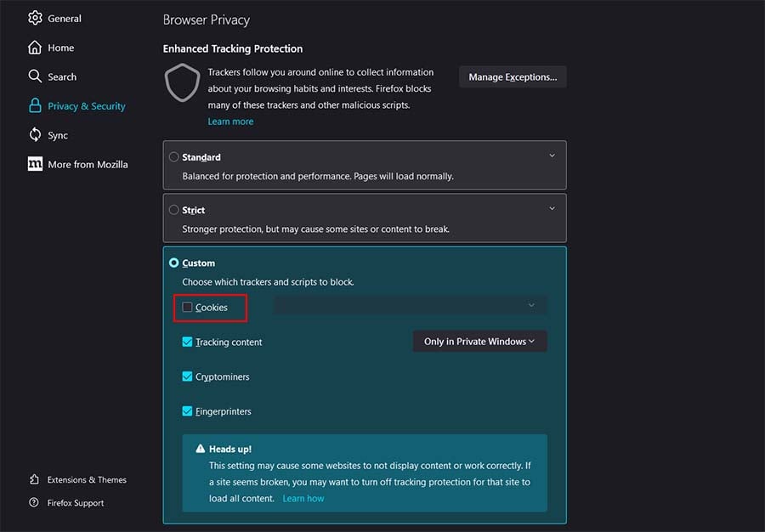The image size is (765, 532).
Task: Uncheck the Tracking content checkbox
Action: [188, 342]
